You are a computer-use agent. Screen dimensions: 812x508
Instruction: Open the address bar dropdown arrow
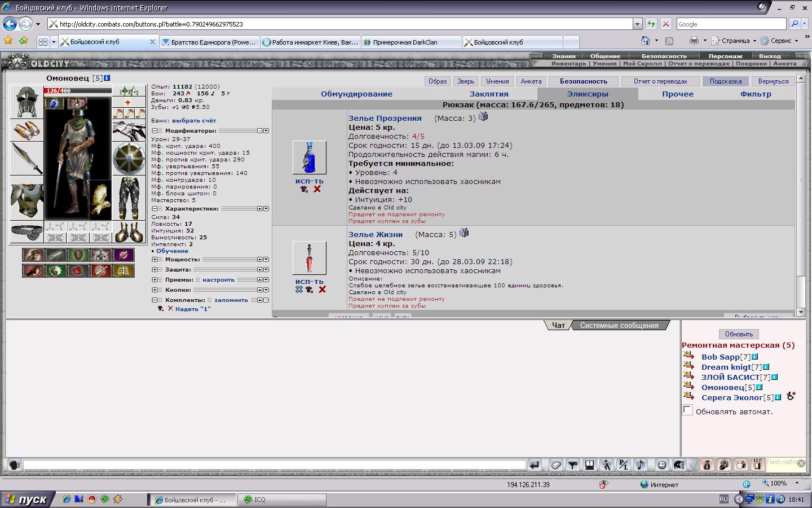click(x=637, y=24)
